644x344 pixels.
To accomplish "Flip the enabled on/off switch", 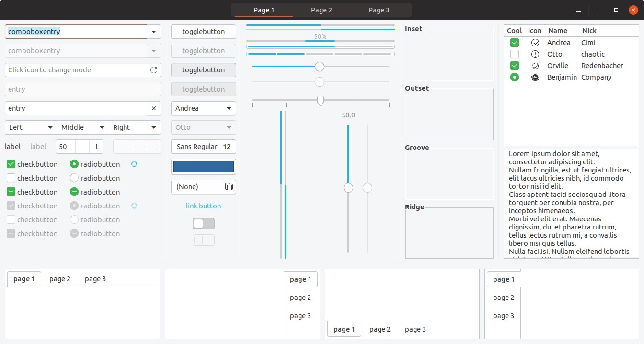I will (204, 224).
